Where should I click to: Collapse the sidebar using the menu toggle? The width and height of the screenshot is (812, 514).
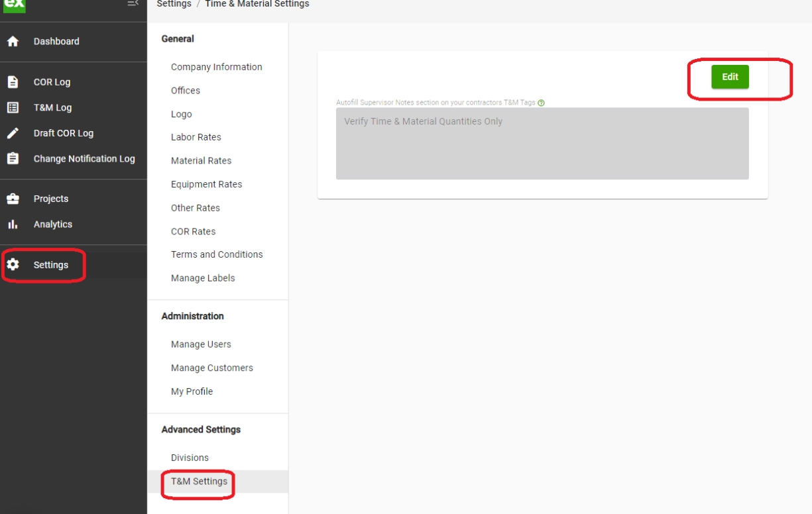point(133,4)
